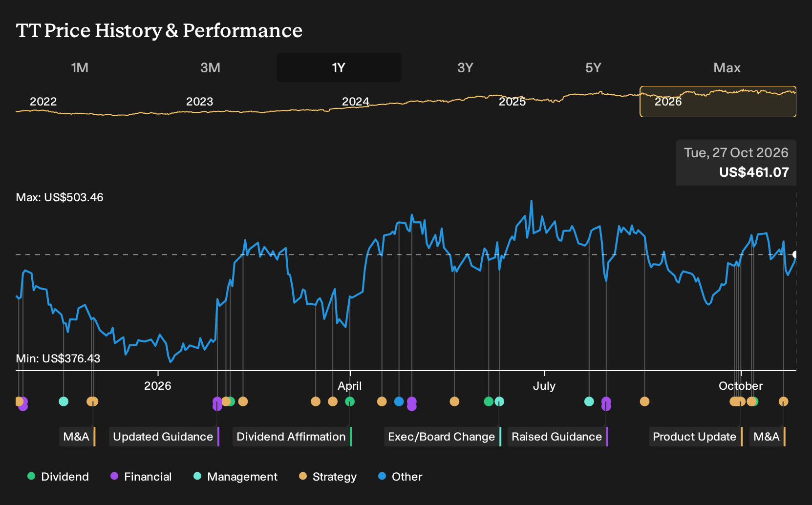This screenshot has height=505, width=812.
Task: Switch to the 1M time range tab
Action: click(80, 67)
